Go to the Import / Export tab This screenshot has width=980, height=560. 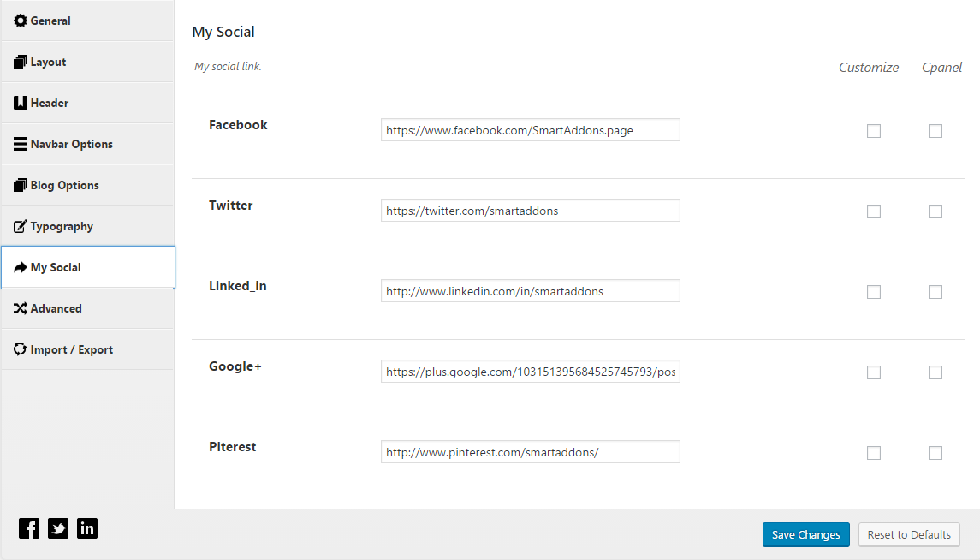coord(87,349)
